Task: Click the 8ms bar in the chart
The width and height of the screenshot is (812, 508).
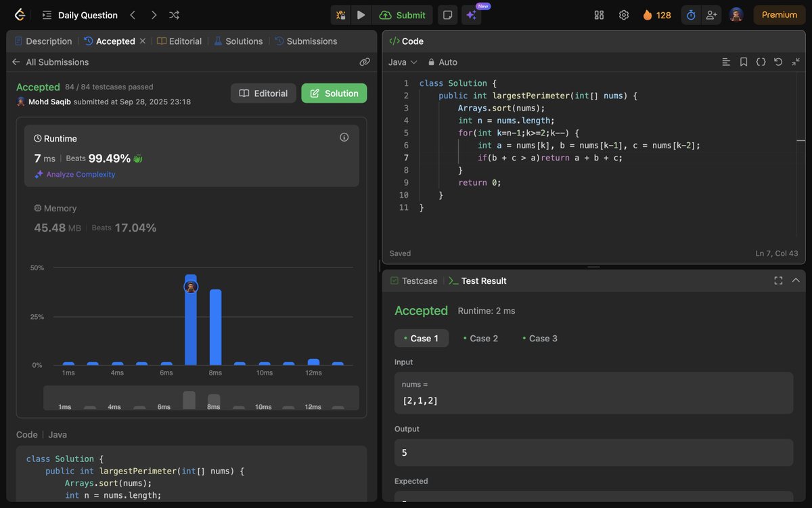Action: point(215,327)
